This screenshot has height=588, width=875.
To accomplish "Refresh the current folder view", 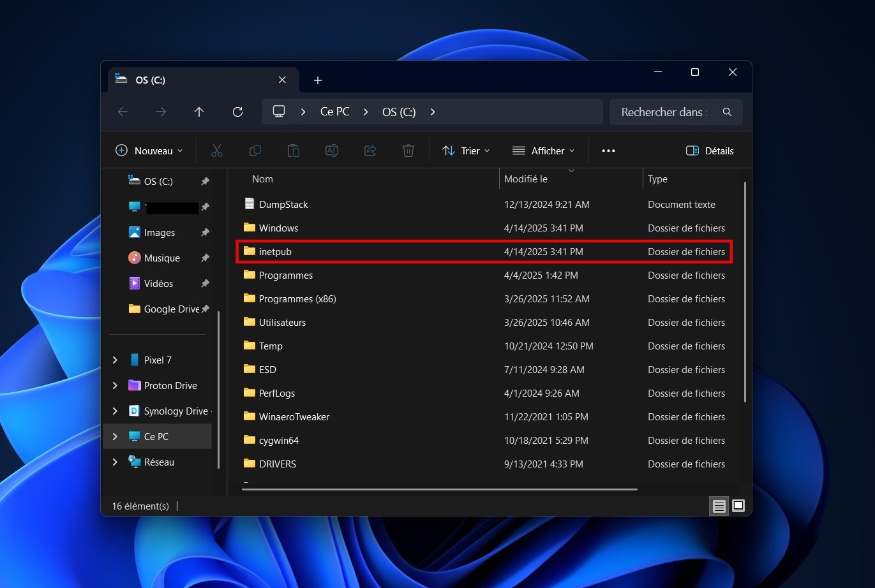I will [x=237, y=112].
